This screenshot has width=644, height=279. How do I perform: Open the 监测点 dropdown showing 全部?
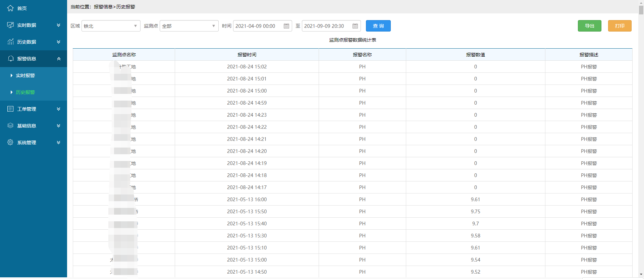point(189,26)
